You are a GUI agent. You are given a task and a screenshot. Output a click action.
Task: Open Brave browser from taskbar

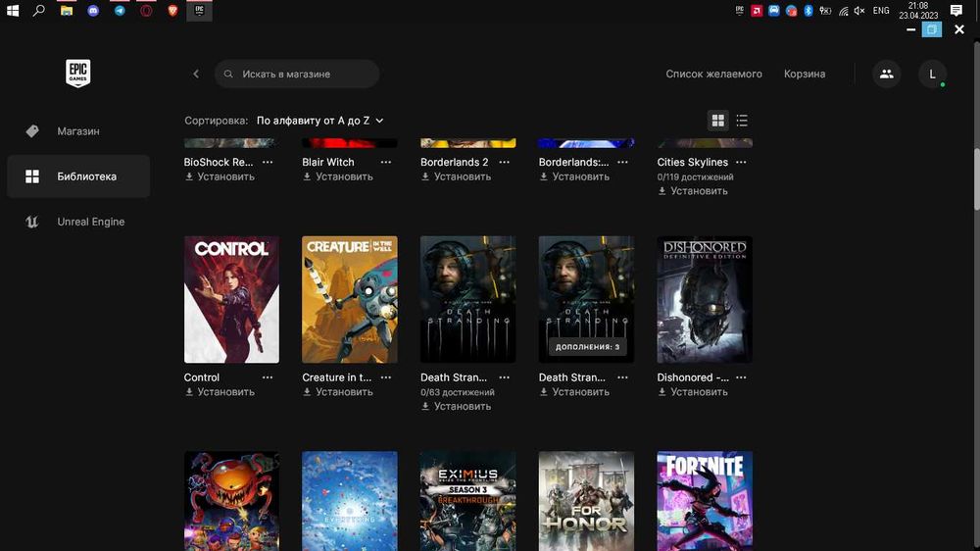(172, 10)
